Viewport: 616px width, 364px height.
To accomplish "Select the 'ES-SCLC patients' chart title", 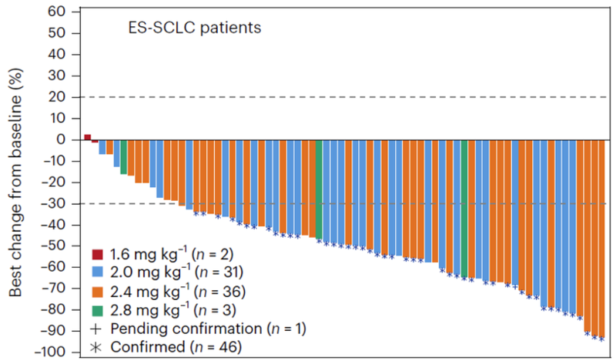I will click(x=194, y=28).
